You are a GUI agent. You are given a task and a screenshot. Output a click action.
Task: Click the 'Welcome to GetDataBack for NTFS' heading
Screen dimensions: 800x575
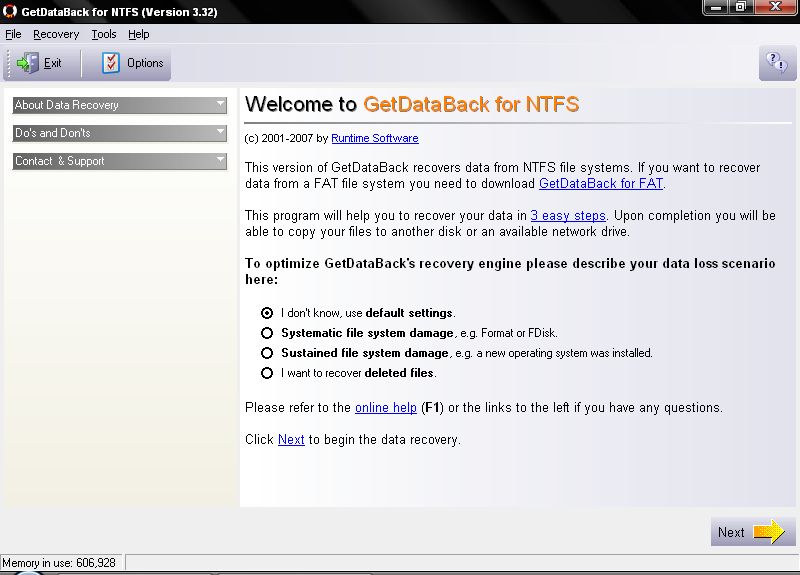tap(412, 105)
